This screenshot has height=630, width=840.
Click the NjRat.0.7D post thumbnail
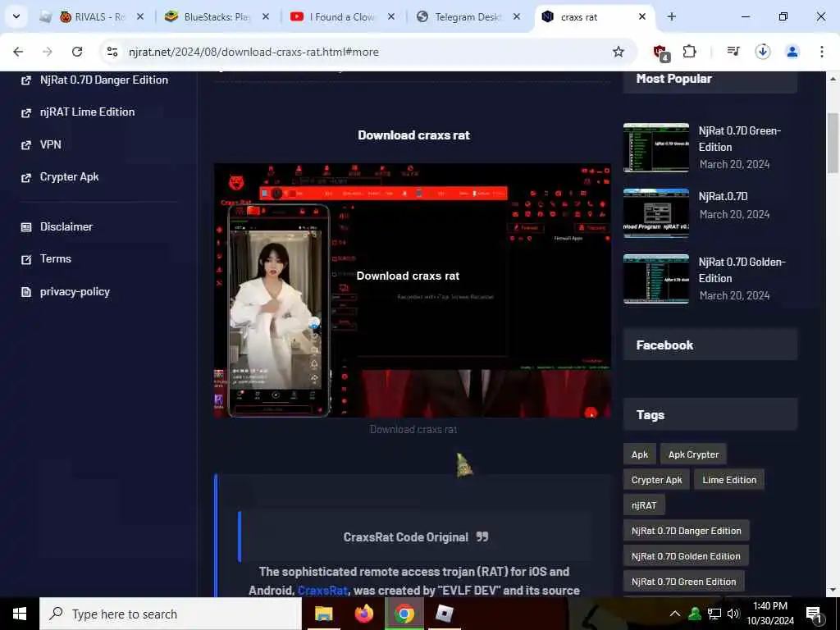655,212
